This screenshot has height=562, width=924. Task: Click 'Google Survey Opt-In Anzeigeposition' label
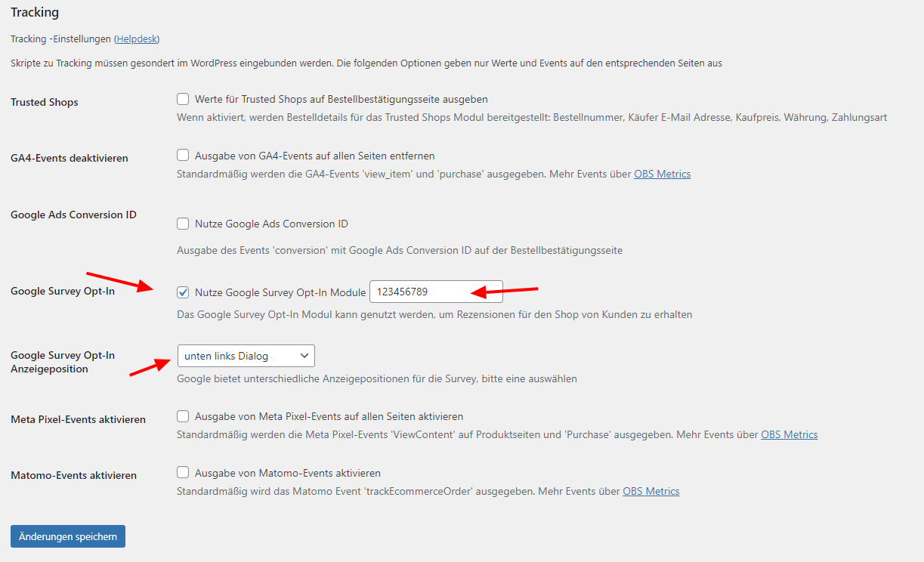(63, 362)
